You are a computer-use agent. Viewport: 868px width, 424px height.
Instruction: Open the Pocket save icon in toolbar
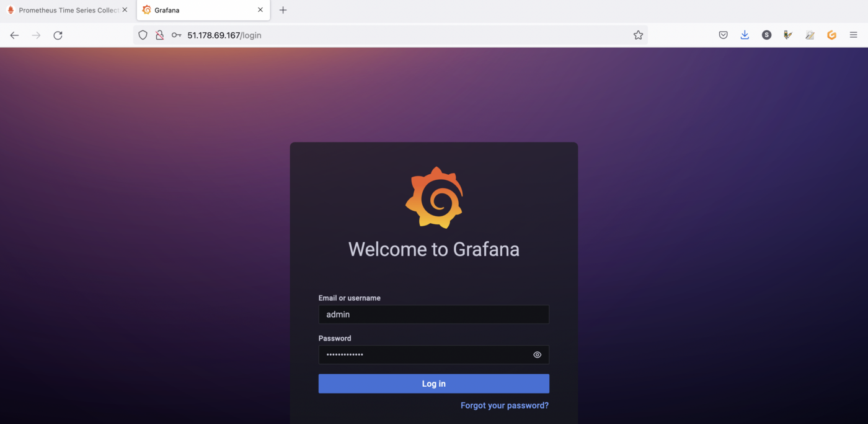pyautogui.click(x=723, y=35)
